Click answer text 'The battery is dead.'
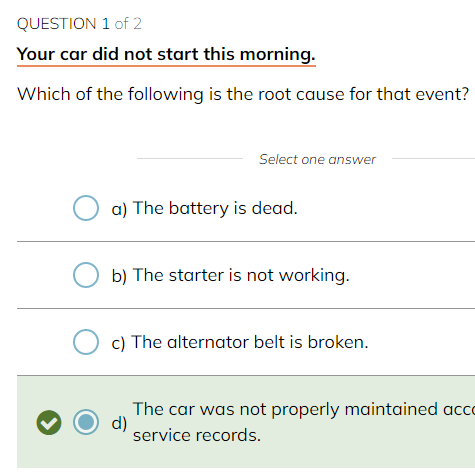The image size is (475, 475). point(215,208)
